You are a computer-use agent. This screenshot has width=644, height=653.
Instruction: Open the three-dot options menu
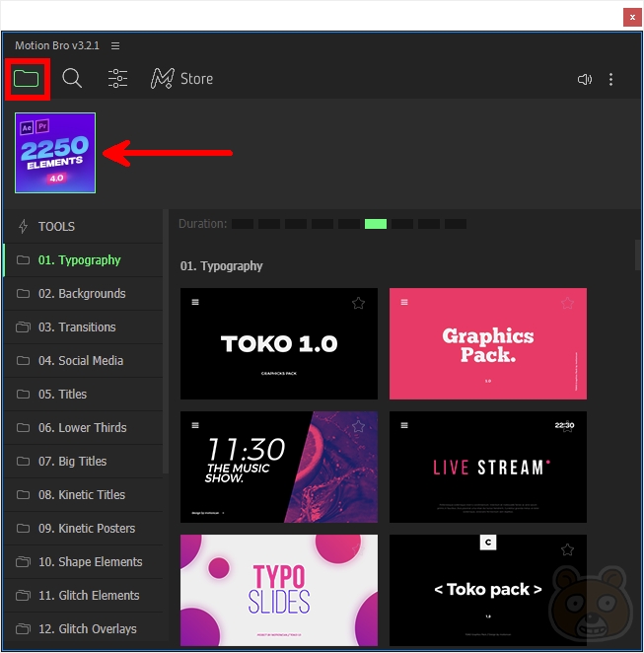pos(610,79)
